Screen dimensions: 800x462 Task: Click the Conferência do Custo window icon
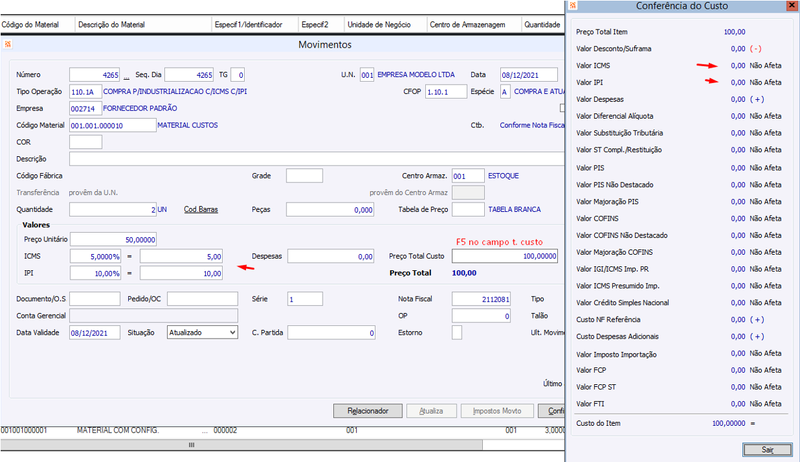[x=572, y=6]
